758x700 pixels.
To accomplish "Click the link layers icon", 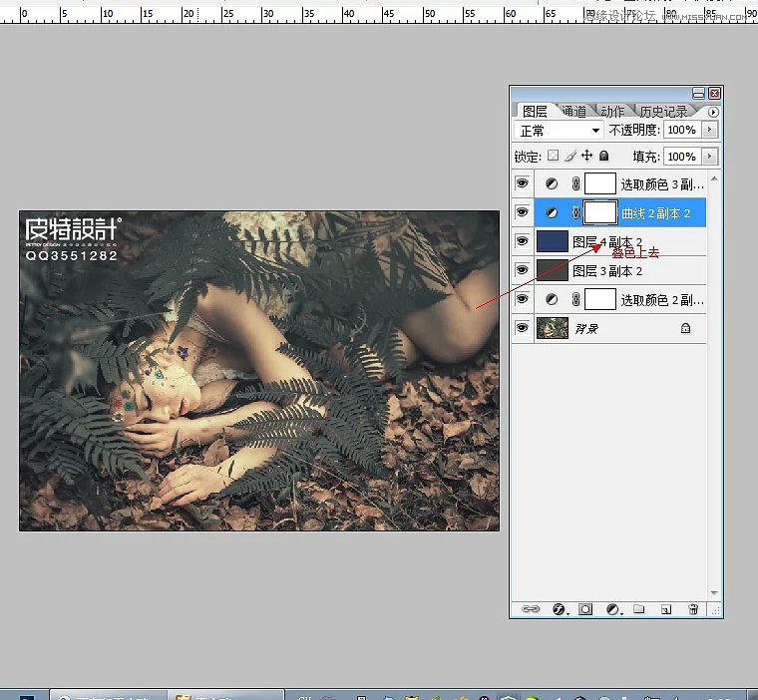I will (x=531, y=609).
